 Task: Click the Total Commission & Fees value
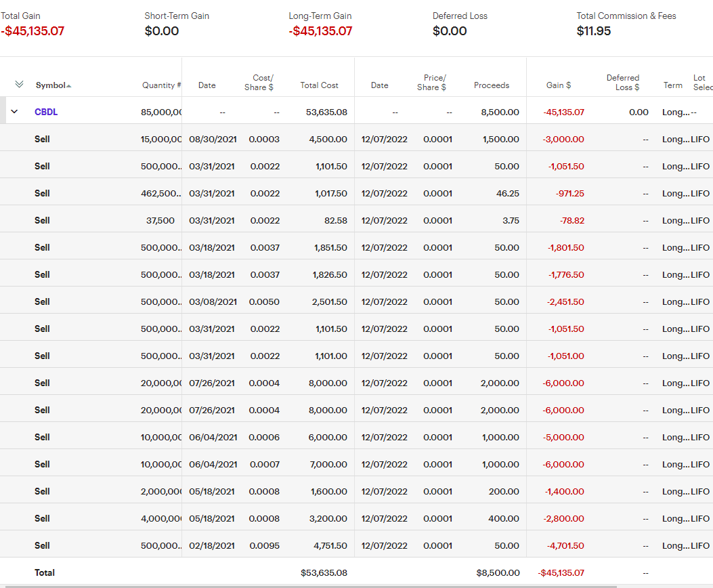[594, 31]
